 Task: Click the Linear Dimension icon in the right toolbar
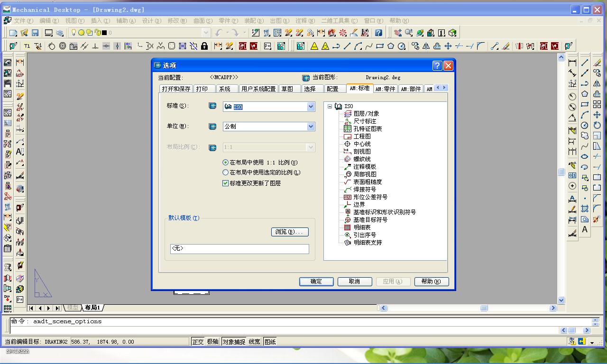tap(572, 63)
